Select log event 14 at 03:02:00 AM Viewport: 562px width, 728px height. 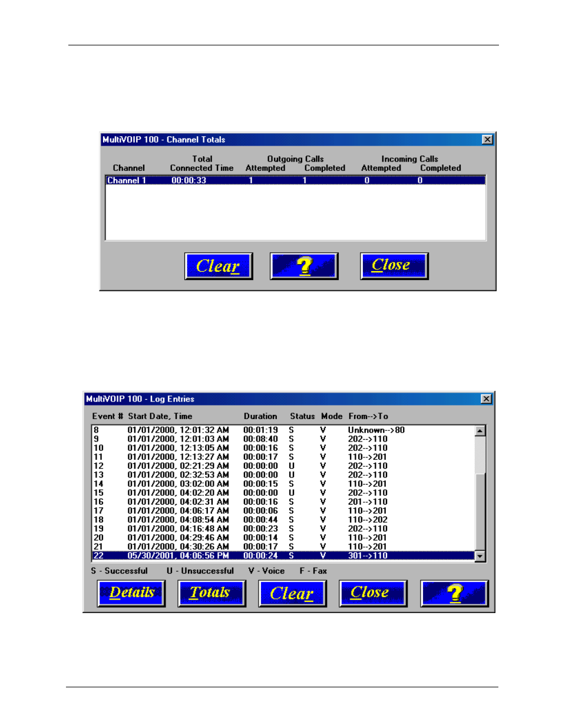(x=283, y=484)
